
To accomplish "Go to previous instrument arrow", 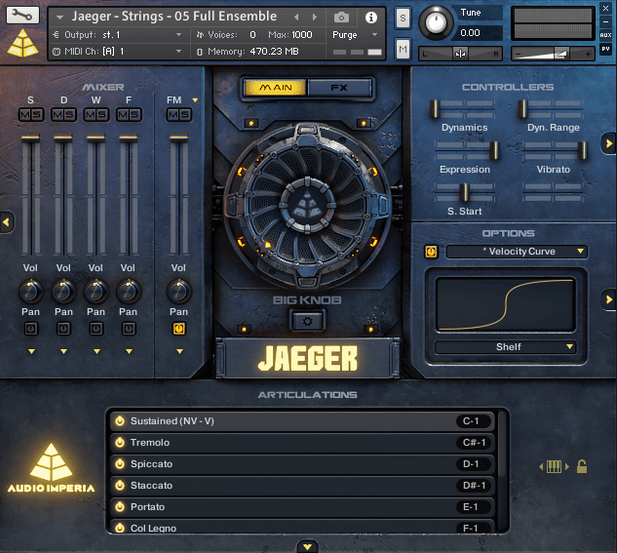I will coord(296,17).
